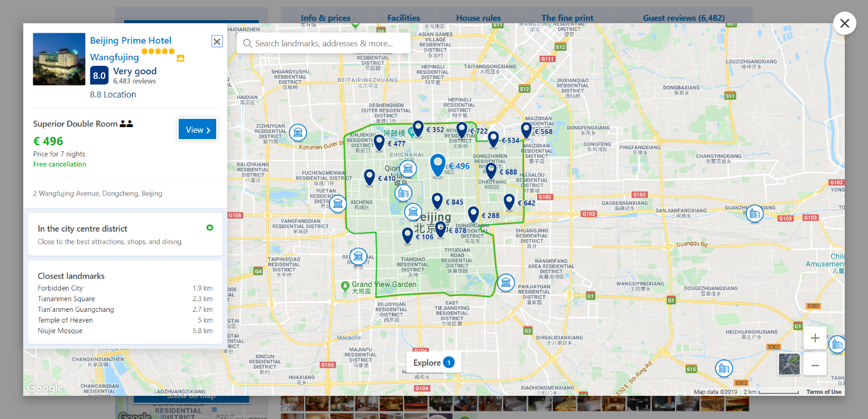Click the Grand View Garden park marker

345,286
